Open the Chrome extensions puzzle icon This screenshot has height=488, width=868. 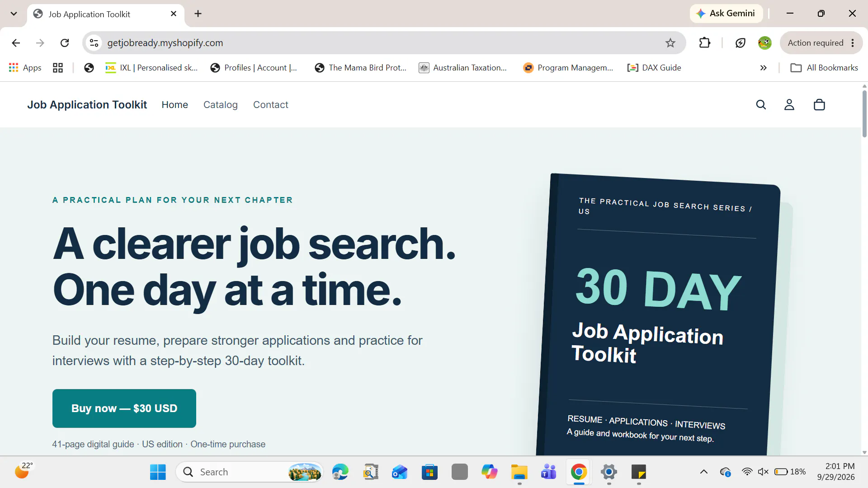[705, 43]
